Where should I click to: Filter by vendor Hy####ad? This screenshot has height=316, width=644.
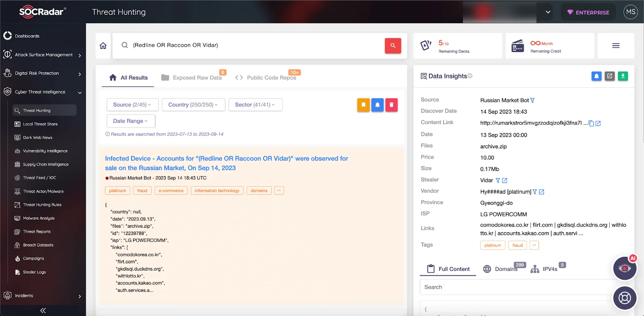(x=535, y=192)
